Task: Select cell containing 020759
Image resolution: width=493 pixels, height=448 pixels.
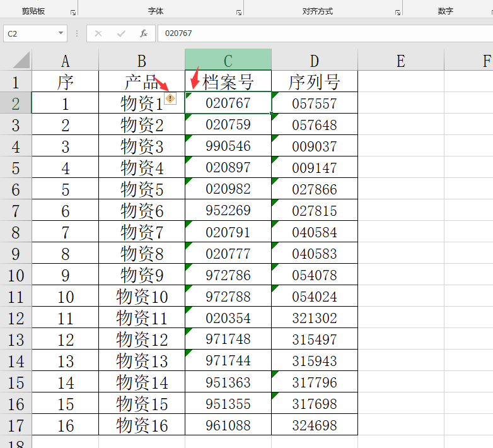Action: [228, 124]
